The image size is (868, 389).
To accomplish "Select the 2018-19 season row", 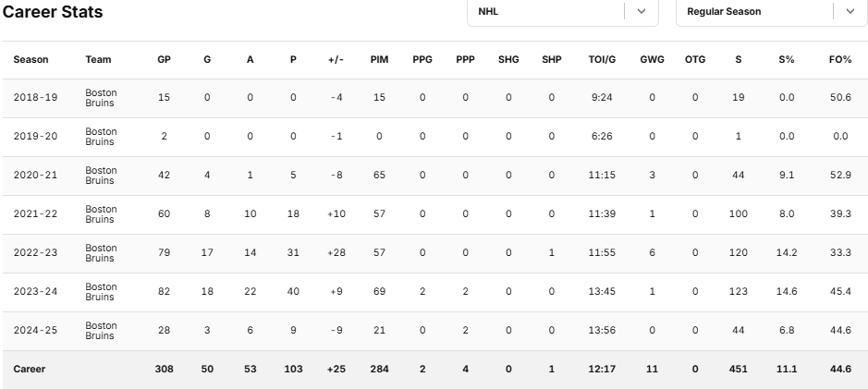I will (35, 98).
